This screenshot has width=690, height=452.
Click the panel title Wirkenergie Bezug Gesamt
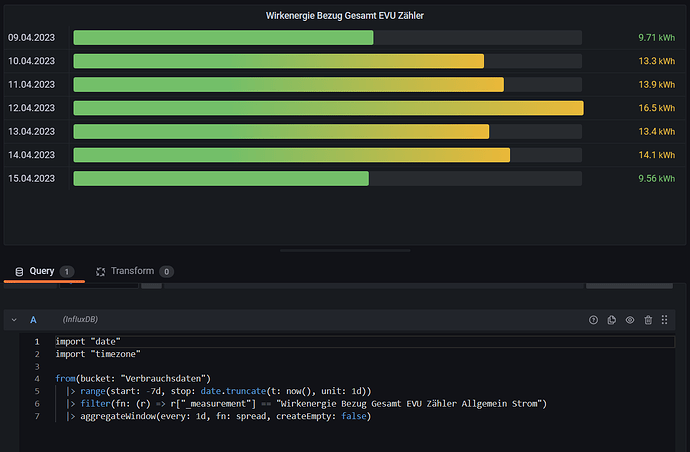click(345, 16)
